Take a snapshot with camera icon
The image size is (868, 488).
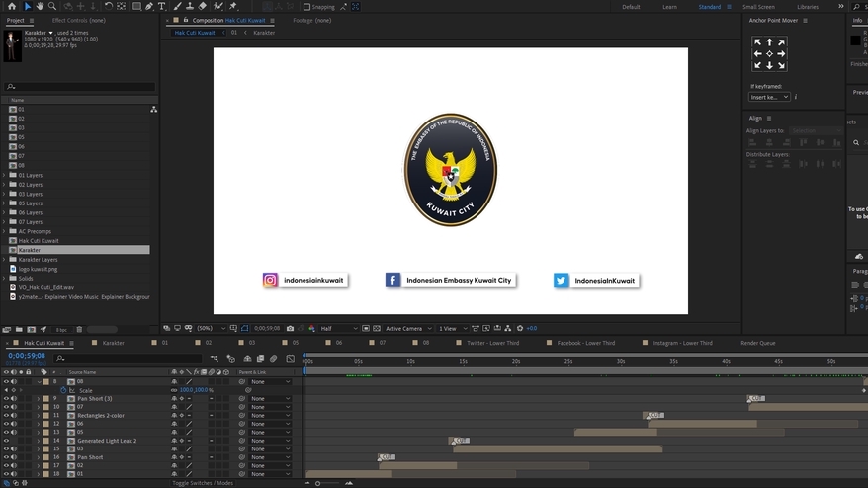(x=290, y=328)
